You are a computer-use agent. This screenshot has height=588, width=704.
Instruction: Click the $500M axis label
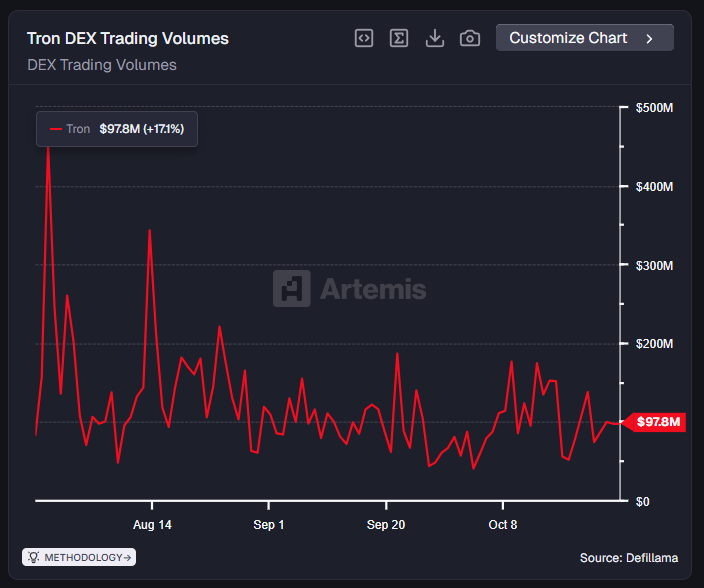click(x=654, y=108)
